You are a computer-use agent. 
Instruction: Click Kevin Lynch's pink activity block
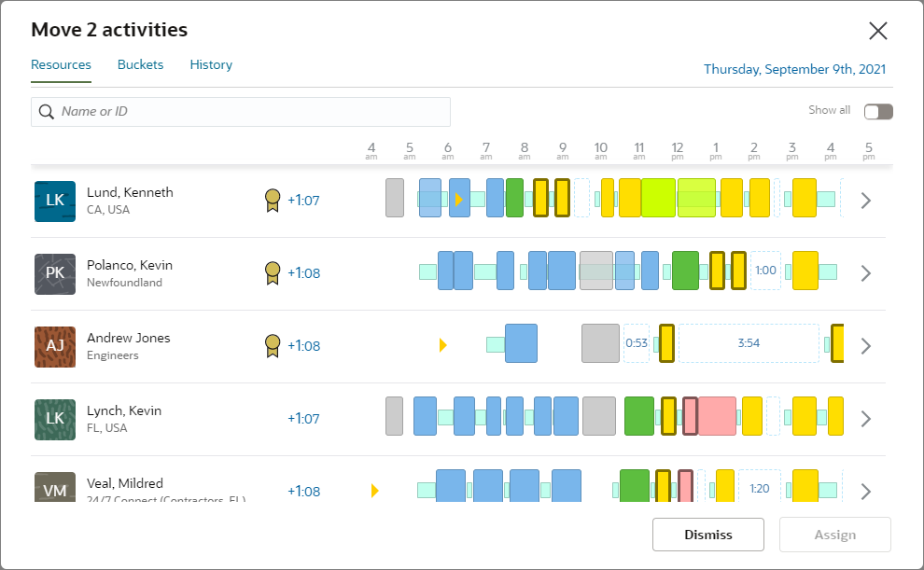(717, 415)
